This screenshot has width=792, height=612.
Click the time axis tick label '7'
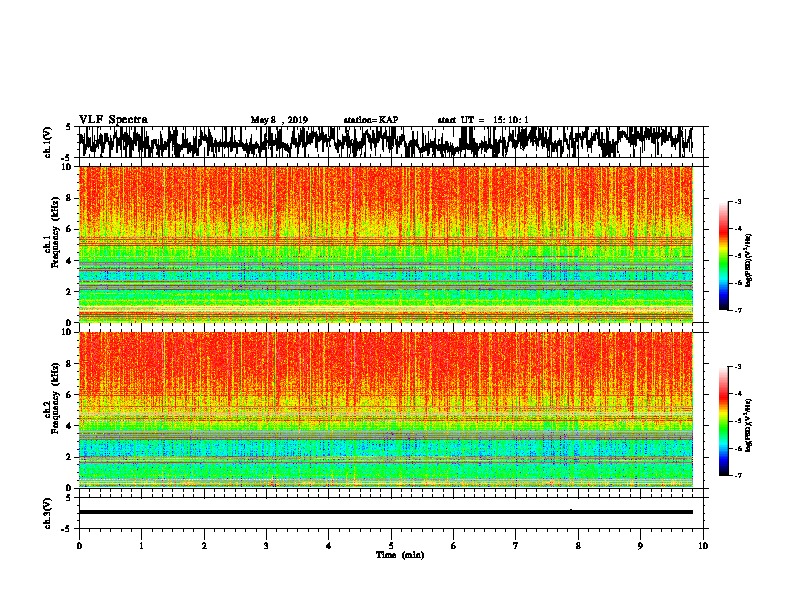tap(516, 545)
